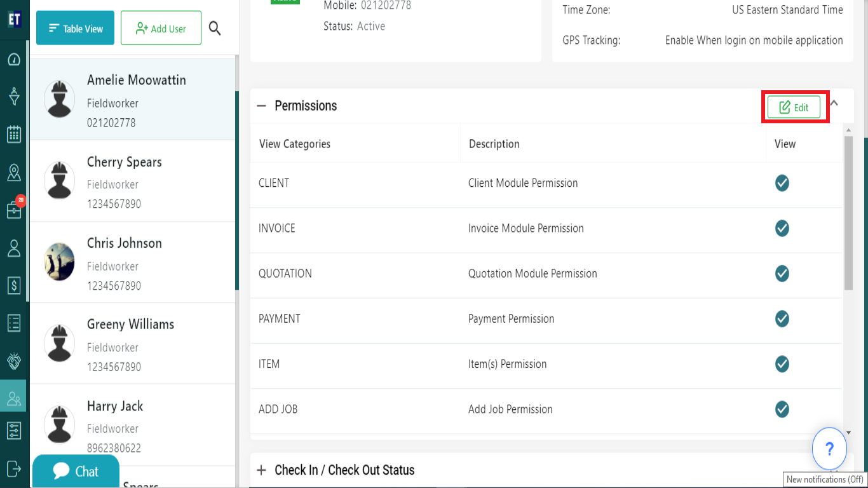
Task: Click the CLIENT view check icon
Action: [x=782, y=183]
